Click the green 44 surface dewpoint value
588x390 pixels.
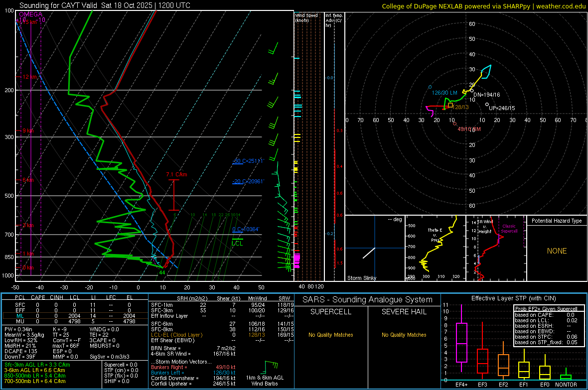click(x=162, y=272)
